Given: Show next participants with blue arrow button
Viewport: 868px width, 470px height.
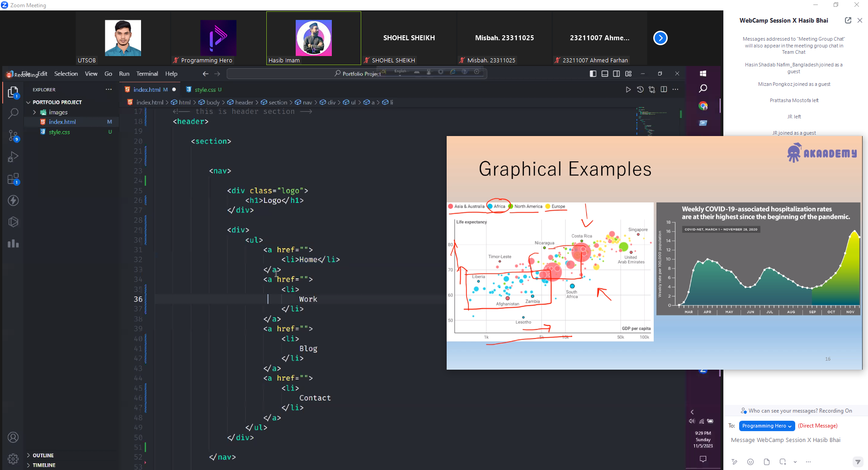Looking at the screenshot, I should pyautogui.click(x=660, y=38).
